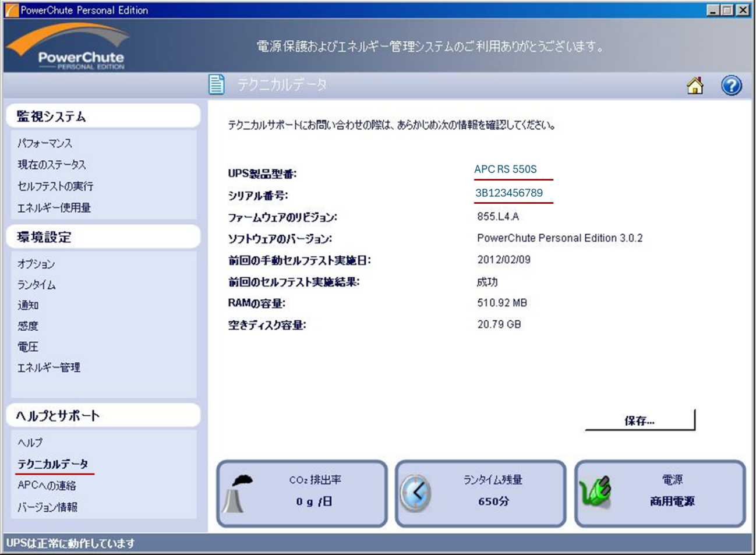The height and width of the screenshot is (555, 756).
Task: Click the Technical Data document icon in header
Action: click(217, 84)
